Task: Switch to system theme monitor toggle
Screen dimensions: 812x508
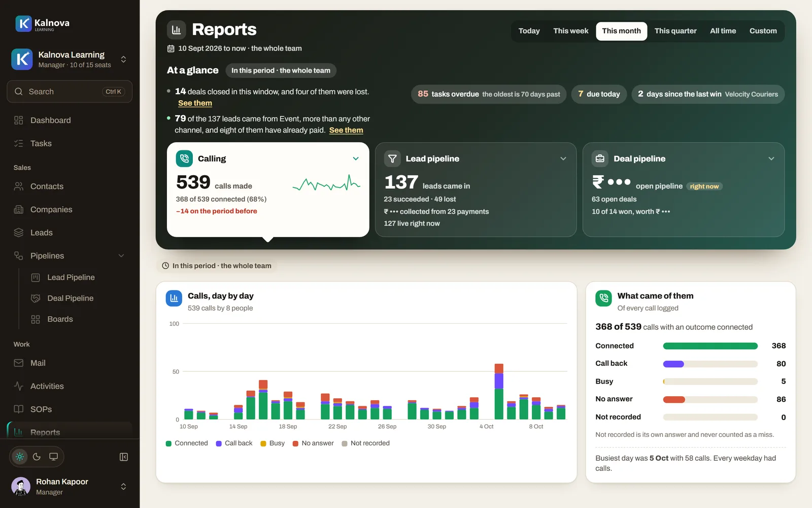Action: tap(53, 457)
